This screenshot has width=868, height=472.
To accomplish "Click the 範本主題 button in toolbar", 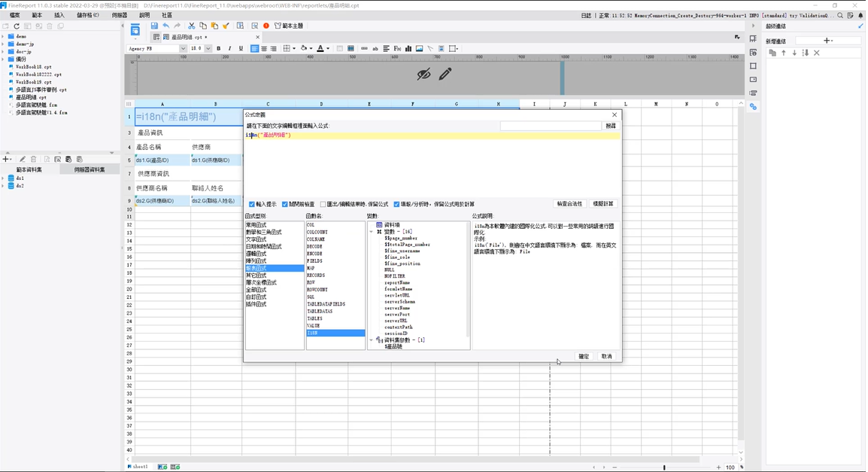I will point(289,26).
